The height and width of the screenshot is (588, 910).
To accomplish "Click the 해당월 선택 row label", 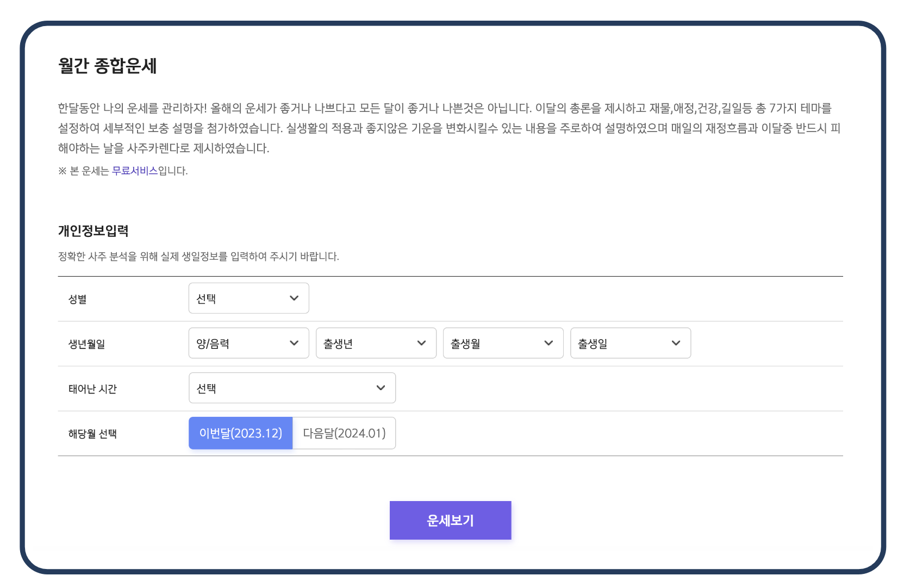I will [91, 433].
